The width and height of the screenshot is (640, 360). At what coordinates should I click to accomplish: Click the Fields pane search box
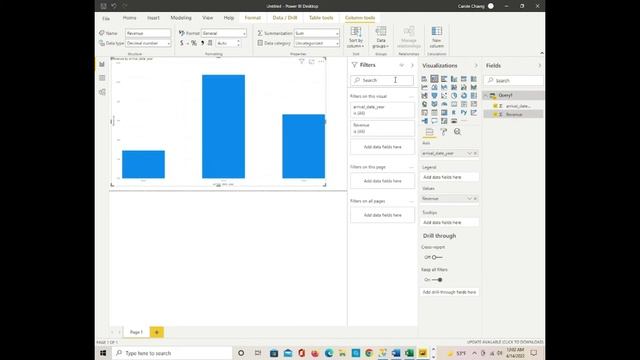pos(514,81)
